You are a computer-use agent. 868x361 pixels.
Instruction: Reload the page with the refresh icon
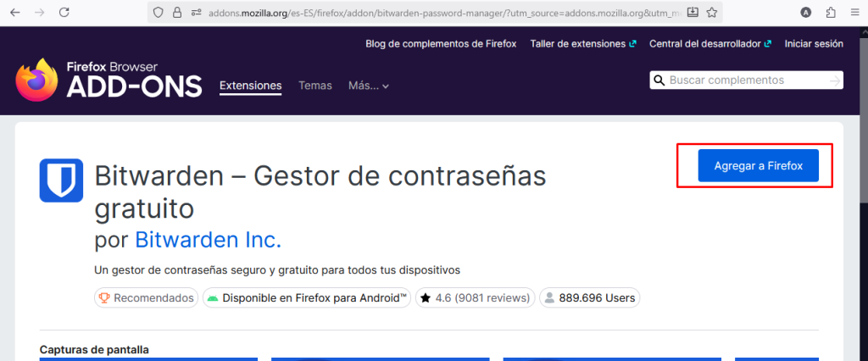point(65,13)
